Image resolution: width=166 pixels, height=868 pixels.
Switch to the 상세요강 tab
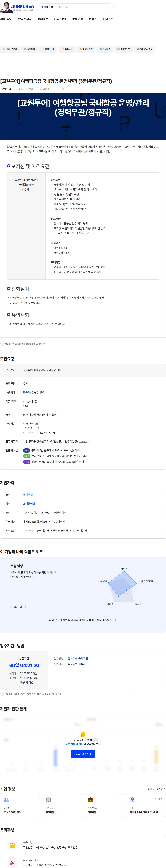(6, 89)
